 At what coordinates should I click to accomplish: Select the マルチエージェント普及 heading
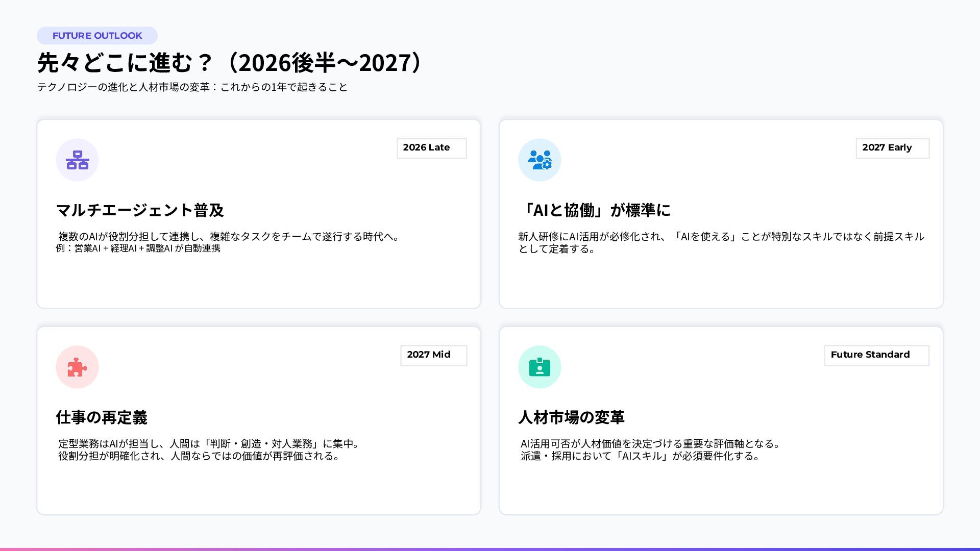[140, 210]
